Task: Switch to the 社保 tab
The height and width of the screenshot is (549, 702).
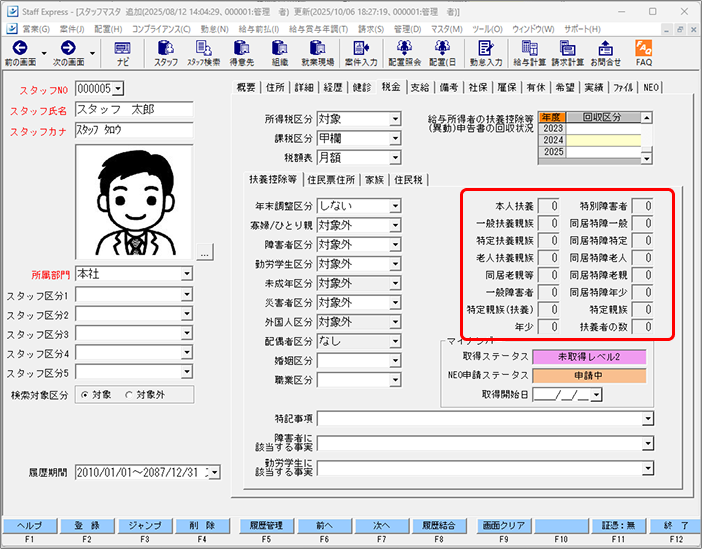Action: tap(478, 87)
